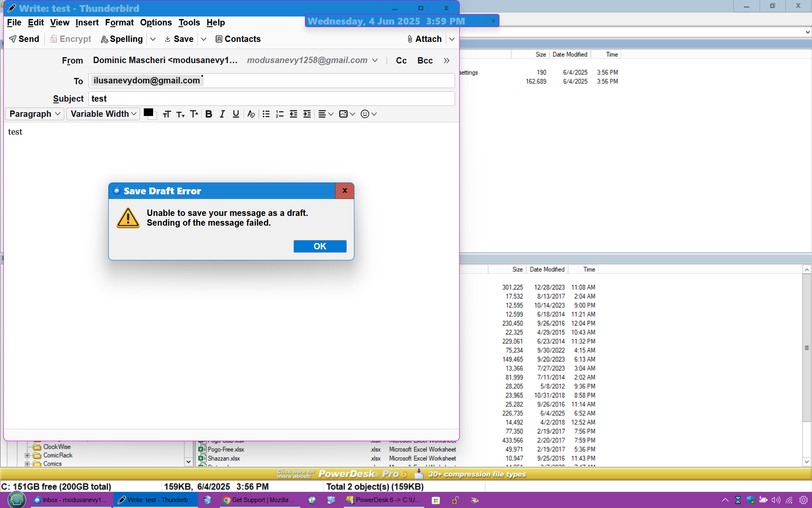This screenshot has height=508, width=812.
Task: Click the indent text icon
Action: click(307, 114)
